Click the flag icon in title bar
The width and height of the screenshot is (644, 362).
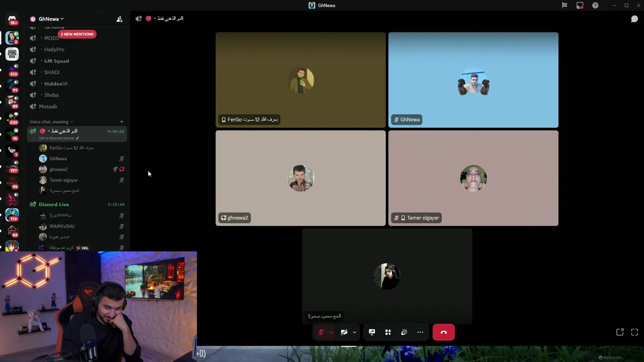pyautogui.click(x=565, y=6)
